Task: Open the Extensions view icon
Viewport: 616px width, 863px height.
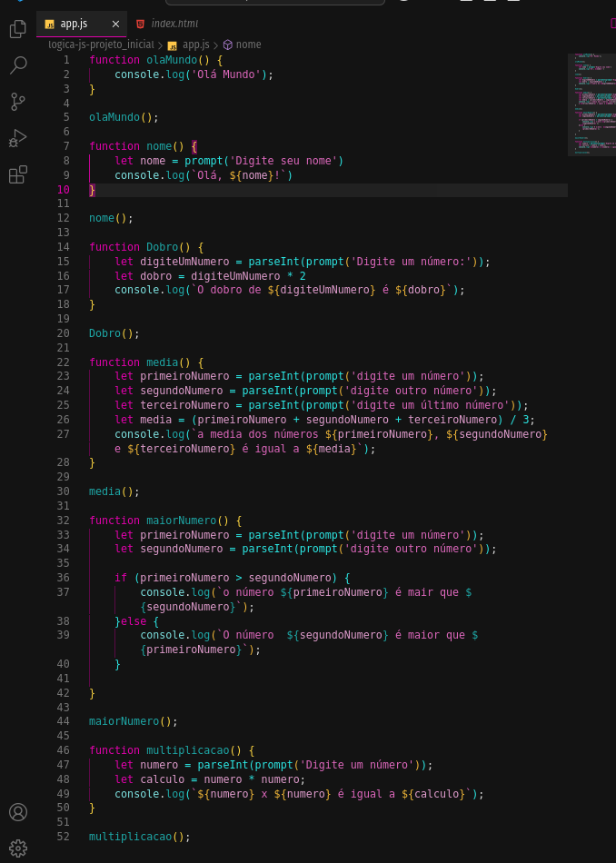Action: pyautogui.click(x=17, y=174)
